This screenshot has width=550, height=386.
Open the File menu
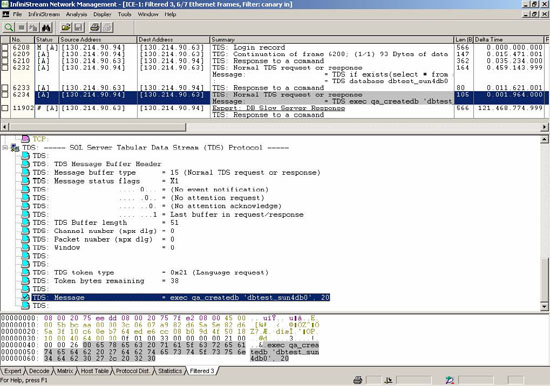[17, 14]
